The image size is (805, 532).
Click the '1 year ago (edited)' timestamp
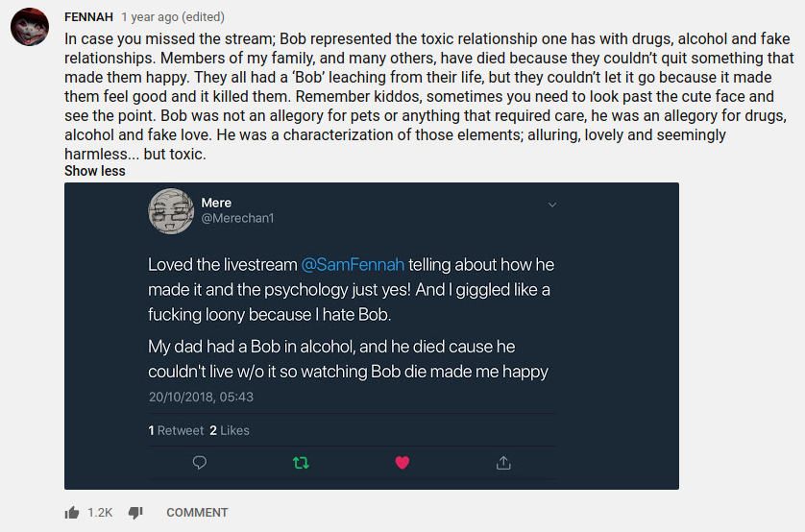[173, 17]
